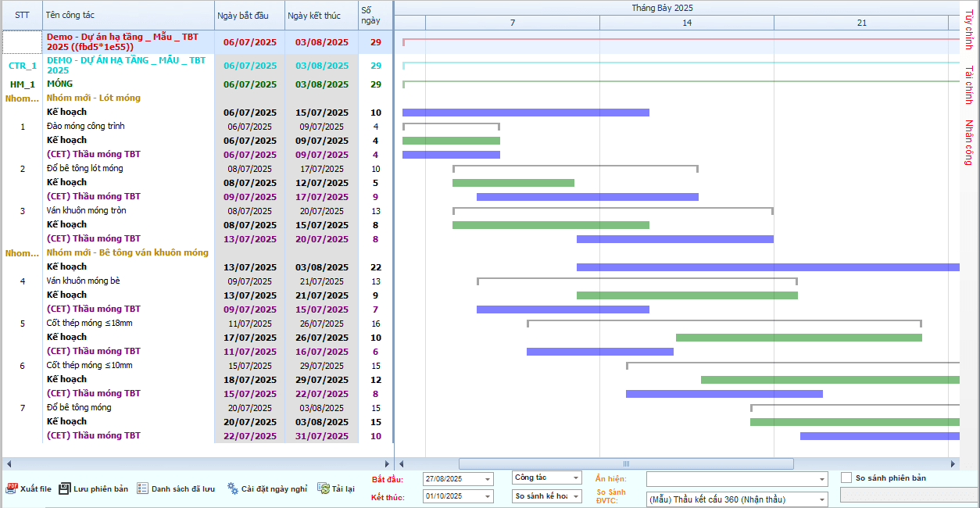Screen dimensions: 980x508
Task: Click the Lưu phiên bản save icon
Action: (x=65, y=488)
